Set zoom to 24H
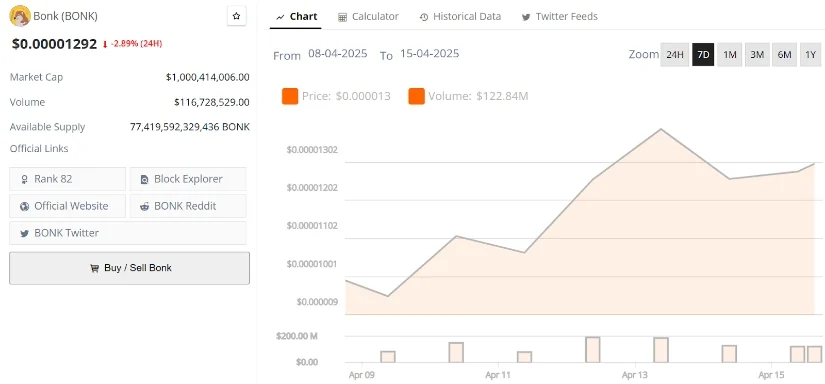 [675, 55]
